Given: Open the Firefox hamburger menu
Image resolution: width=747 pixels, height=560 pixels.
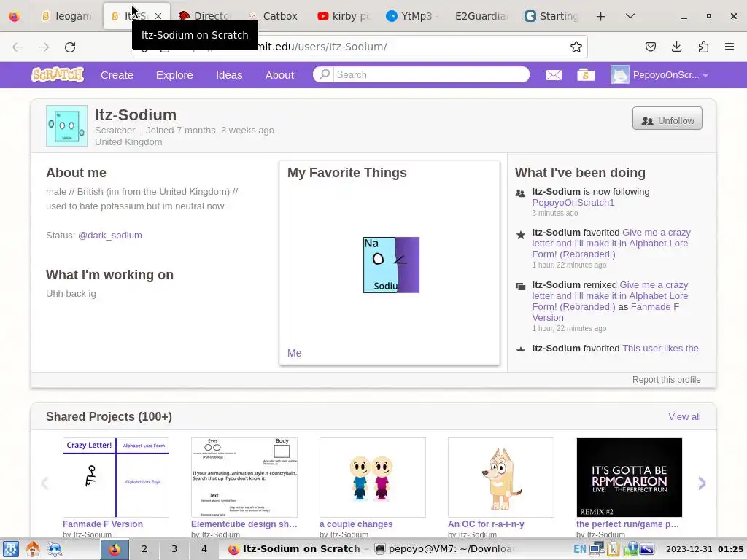Looking at the screenshot, I should click(729, 47).
